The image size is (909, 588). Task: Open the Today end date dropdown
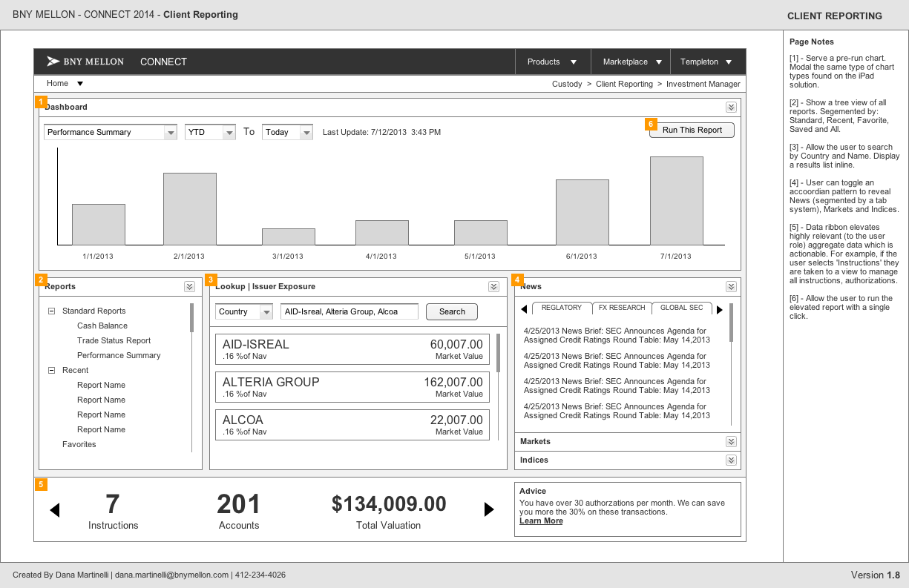tap(287, 132)
